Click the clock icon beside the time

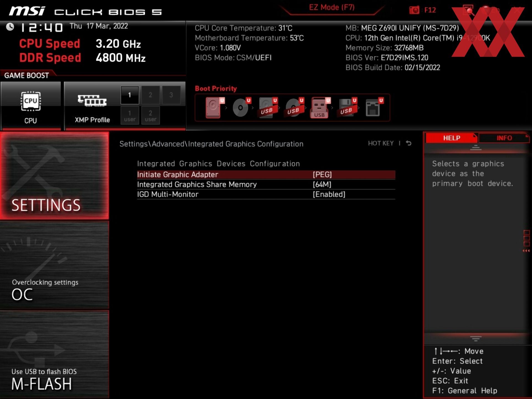[x=10, y=27]
